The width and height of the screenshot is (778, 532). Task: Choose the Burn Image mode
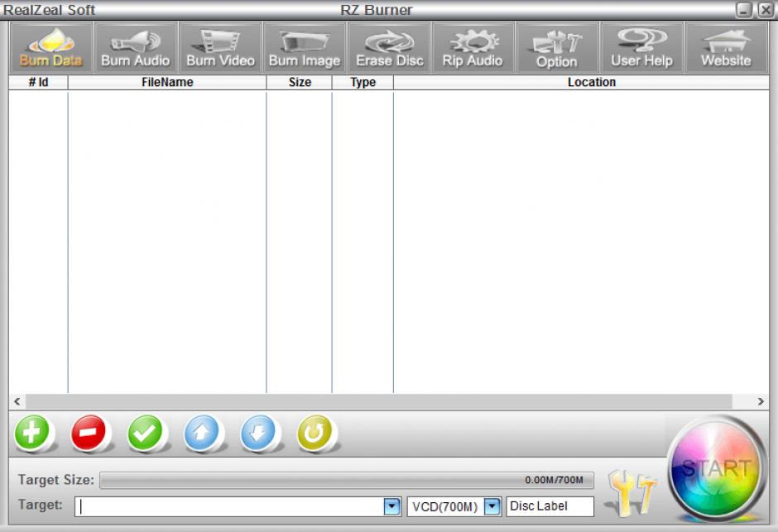(305, 48)
